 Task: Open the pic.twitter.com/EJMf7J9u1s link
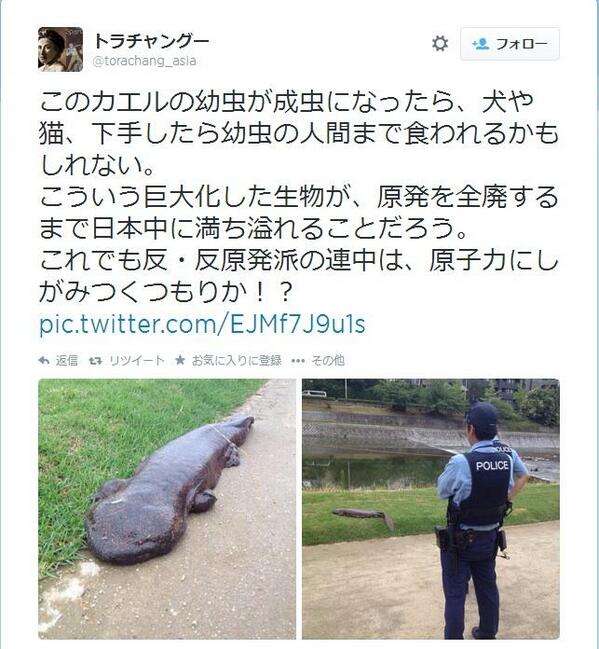pyautogui.click(x=202, y=324)
